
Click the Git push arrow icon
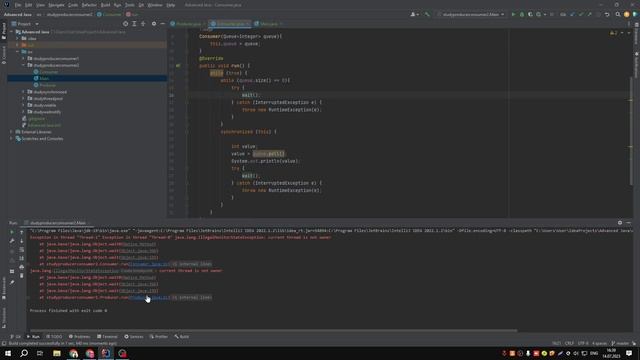point(589,14)
